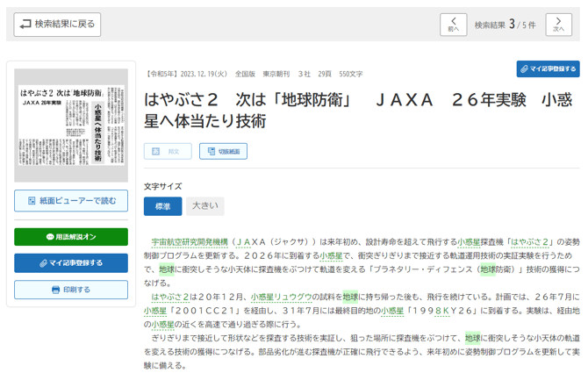
Task: Switch to 切抜紙面 clipping tab
Action: tap(223, 152)
